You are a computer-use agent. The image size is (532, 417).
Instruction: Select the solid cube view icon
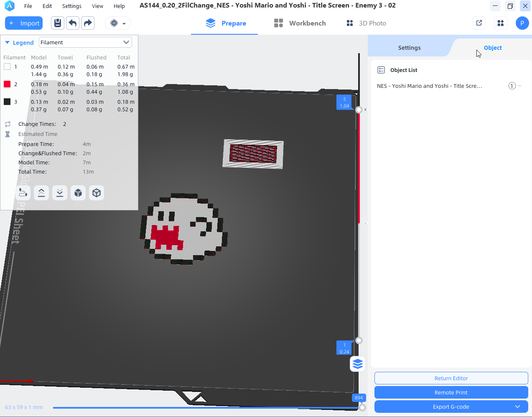(x=78, y=193)
